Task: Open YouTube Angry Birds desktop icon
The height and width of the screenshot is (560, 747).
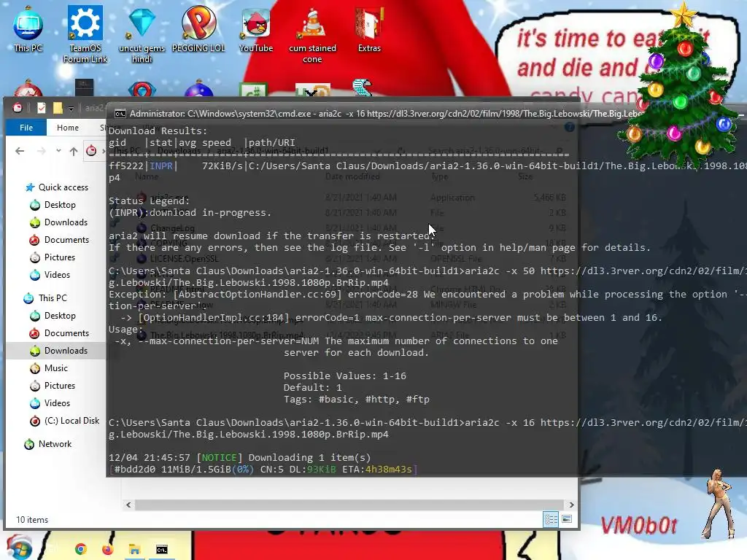Action: (256, 28)
